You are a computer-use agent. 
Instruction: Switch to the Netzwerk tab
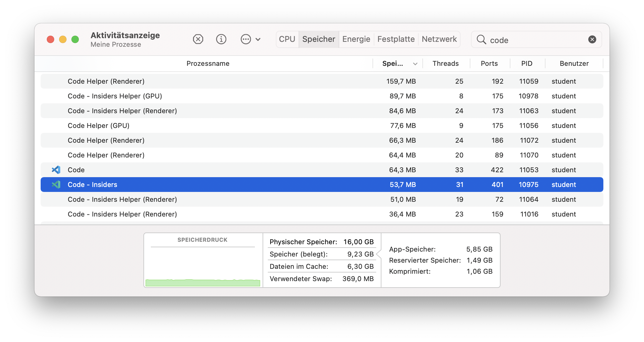coord(439,39)
